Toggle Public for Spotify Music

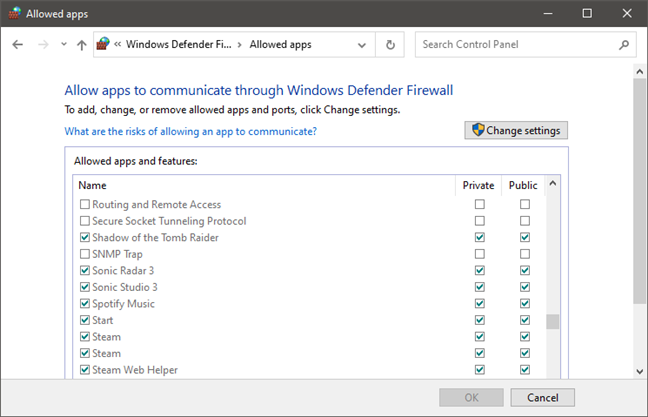[525, 303]
